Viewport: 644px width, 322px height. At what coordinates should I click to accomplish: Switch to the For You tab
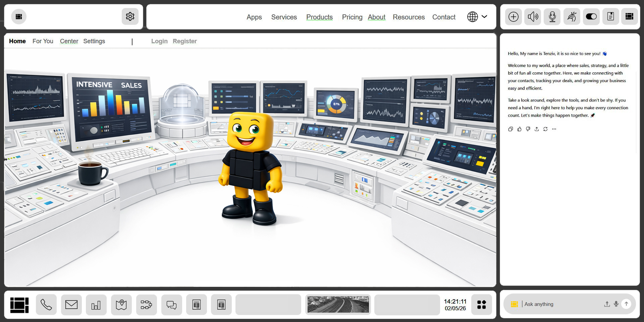tap(43, 41)
